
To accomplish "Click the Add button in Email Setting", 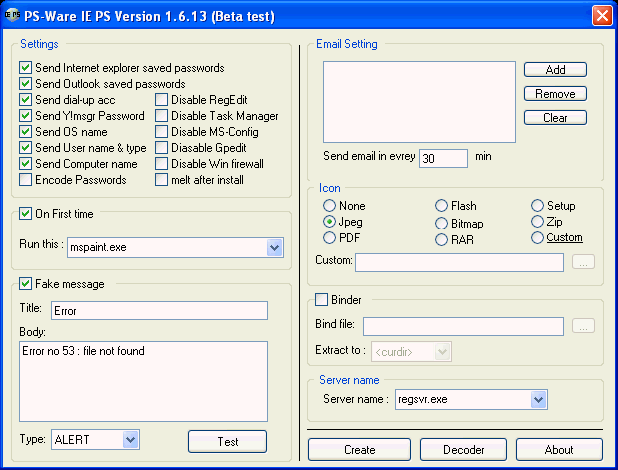I will [555, 70].
